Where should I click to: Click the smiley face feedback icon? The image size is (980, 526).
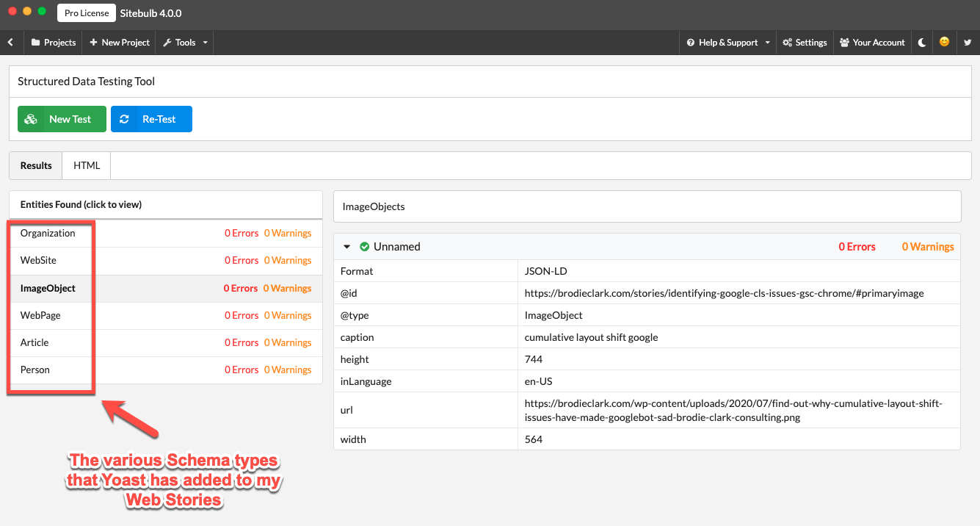pyautogui.click(x=944, y=42)
